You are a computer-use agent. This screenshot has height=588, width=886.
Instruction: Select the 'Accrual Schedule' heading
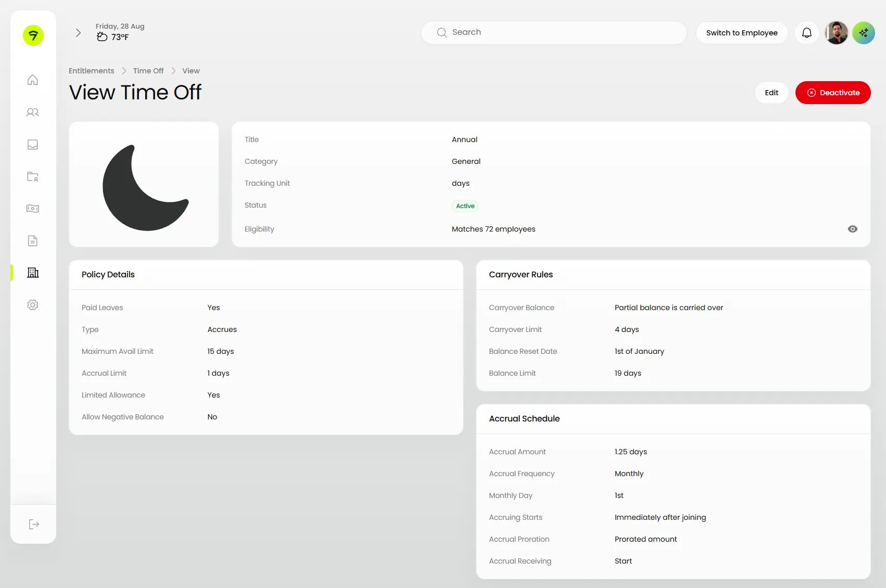tap(524, 419)
